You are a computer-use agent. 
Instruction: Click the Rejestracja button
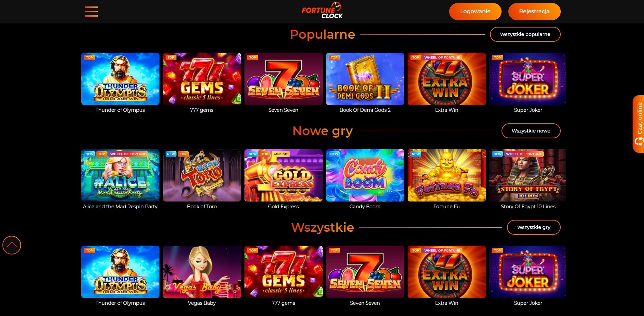coord(534,12)
